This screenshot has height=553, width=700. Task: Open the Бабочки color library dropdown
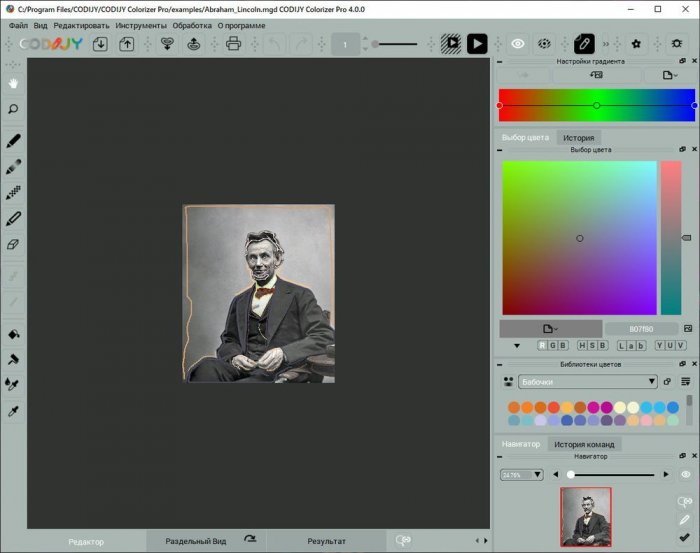tap(587, 381)
